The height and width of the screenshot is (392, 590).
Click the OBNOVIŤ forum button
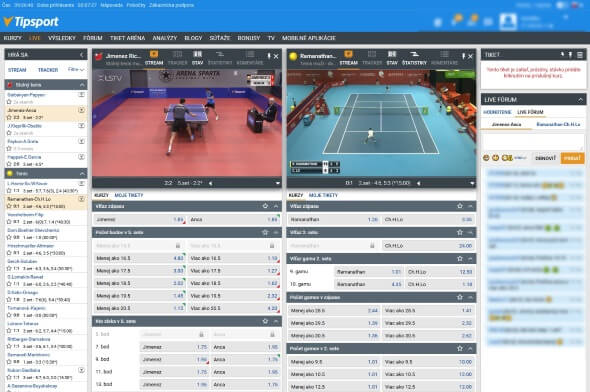545,158
